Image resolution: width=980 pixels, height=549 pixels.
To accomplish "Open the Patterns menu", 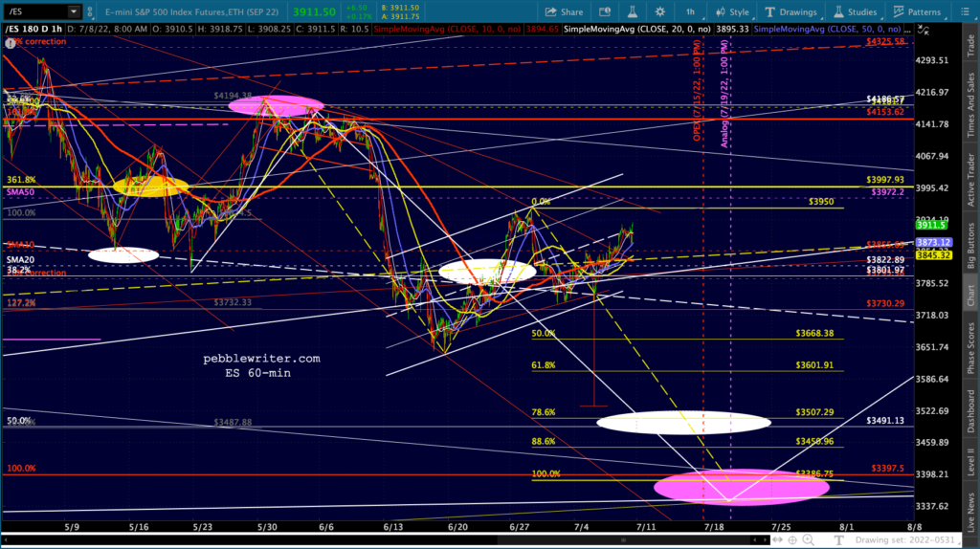I will (915, 11).
